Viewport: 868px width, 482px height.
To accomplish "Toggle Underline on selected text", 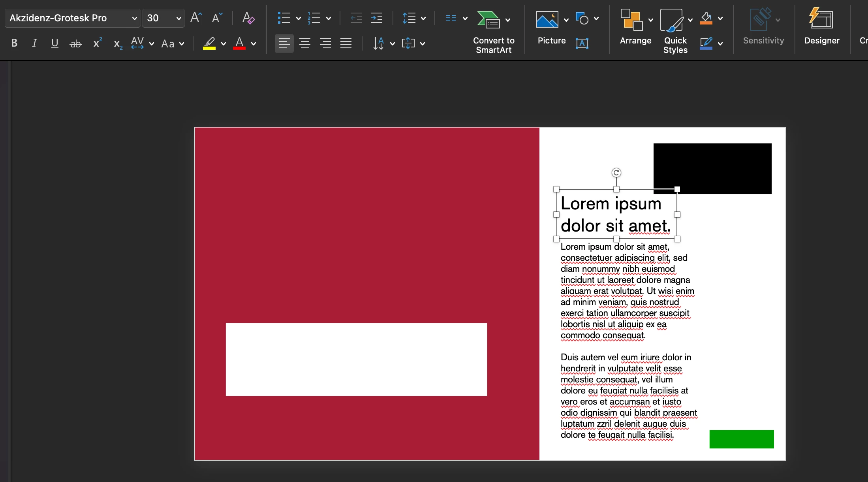I will click(x=55, y=43).
